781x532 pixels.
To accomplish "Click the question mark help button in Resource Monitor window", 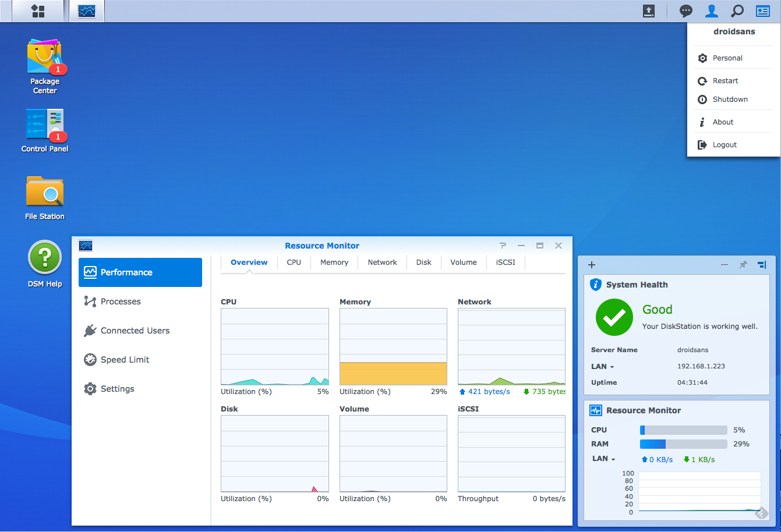I will point(503,246).
